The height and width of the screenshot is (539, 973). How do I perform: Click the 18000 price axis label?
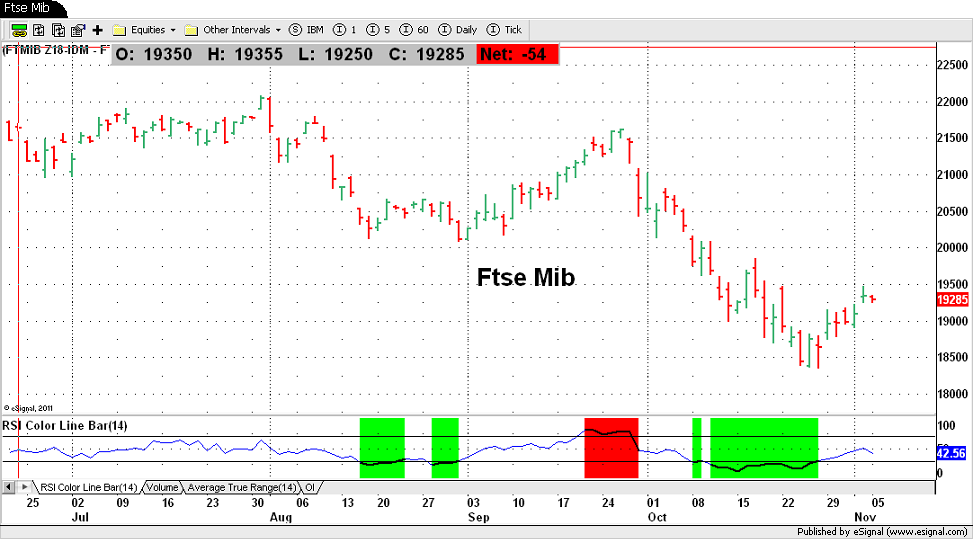pos(953,394)
